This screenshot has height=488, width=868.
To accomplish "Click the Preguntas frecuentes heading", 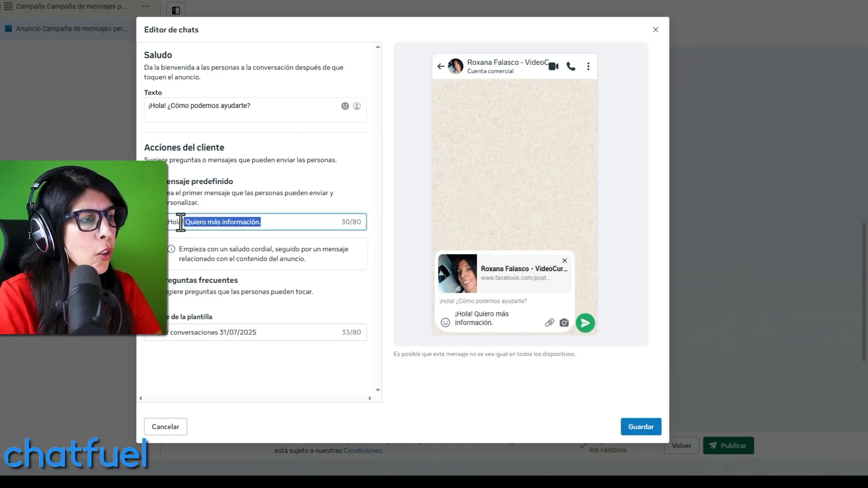I will 202,280.
